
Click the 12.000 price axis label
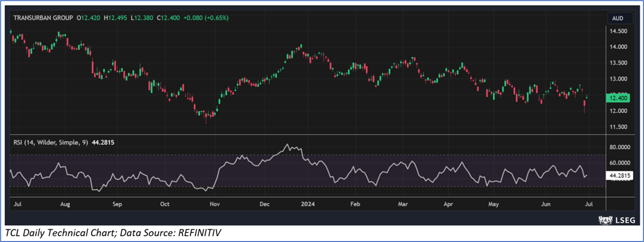[x=619, y=111]
